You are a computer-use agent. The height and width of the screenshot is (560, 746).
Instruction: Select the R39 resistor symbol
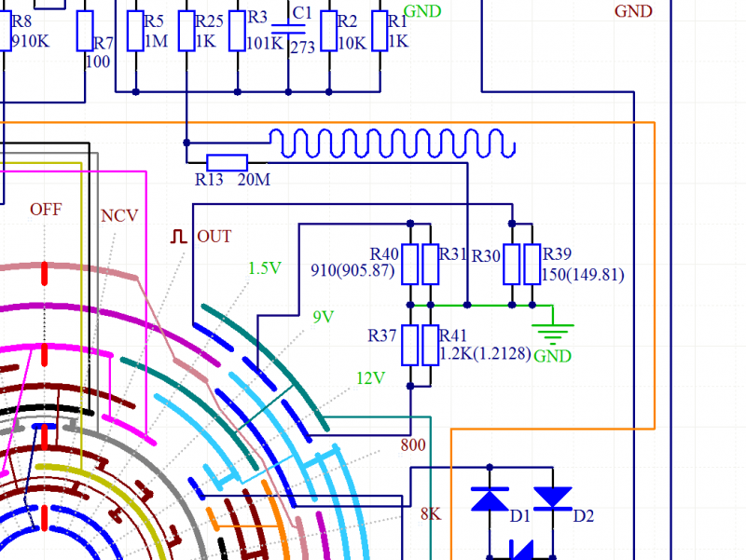[532, 265]
